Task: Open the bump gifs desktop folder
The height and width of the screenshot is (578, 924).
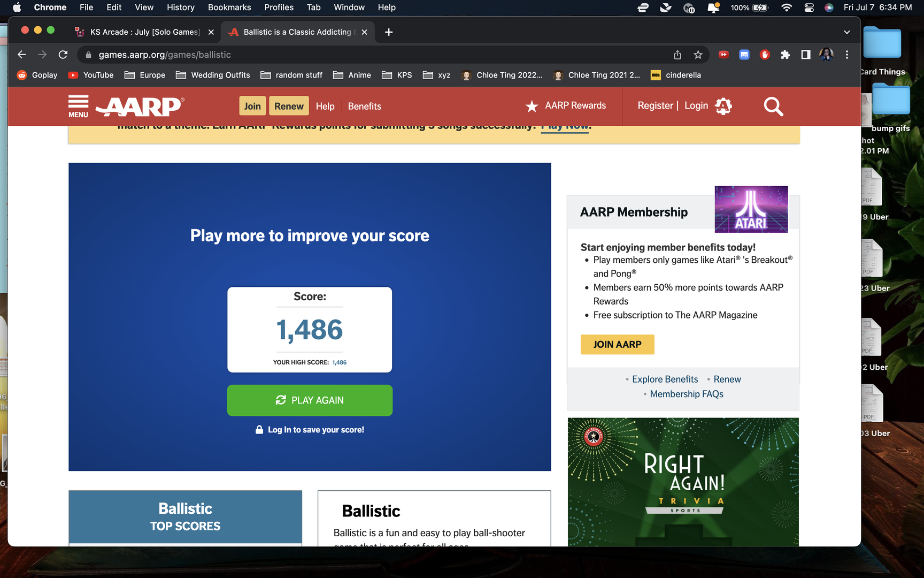Action: pyautogui.click(x=890, y=107)
